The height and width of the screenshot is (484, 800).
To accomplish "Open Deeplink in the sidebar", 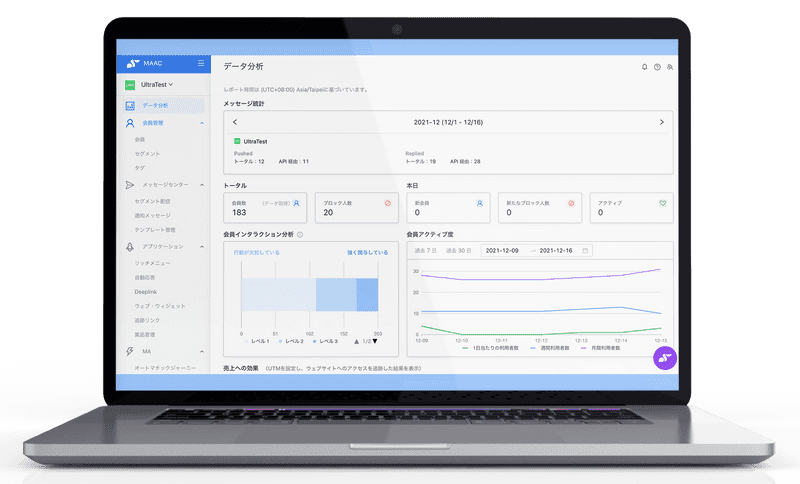I will [x=145, y=292].
